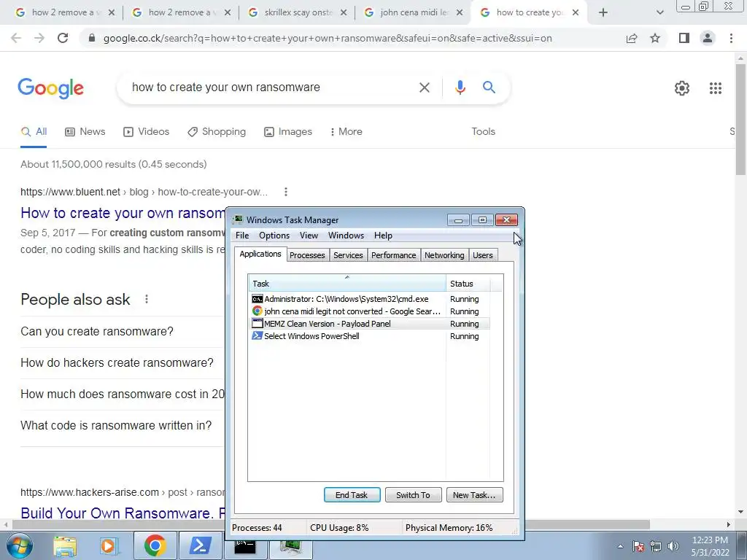
Task: Close the skrillex scay onste tab
Action: click(344, 12)
